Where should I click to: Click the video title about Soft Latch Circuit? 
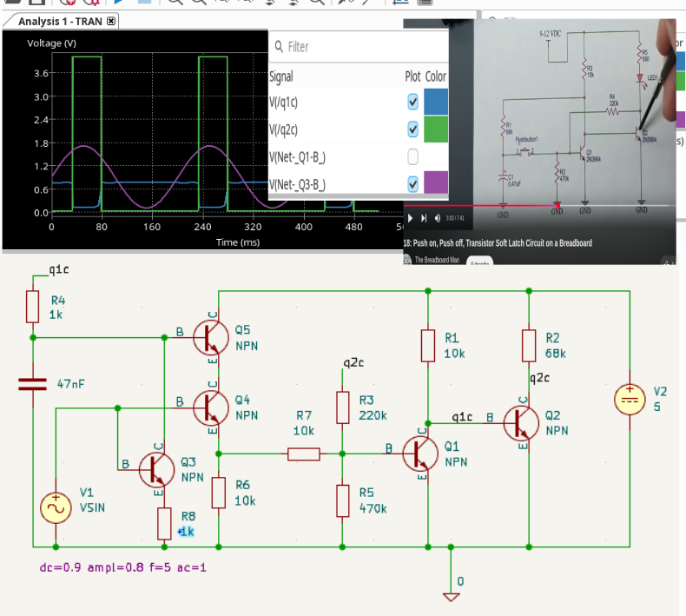point(498,243)
